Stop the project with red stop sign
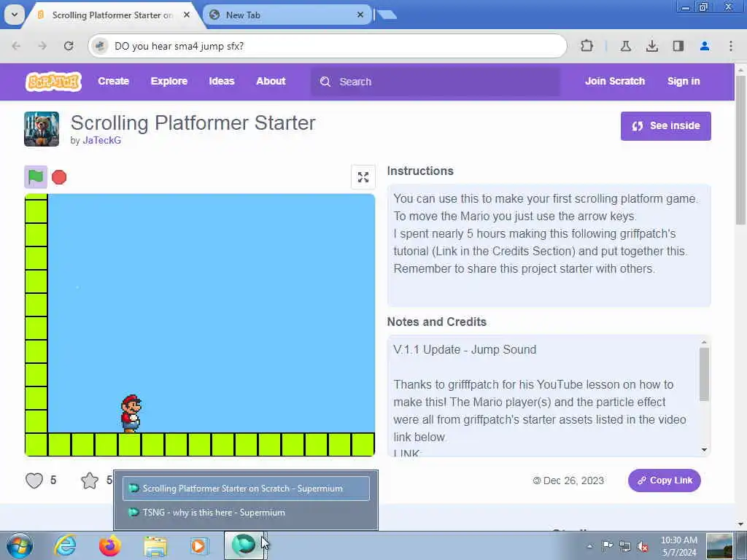The width and height of the screenshot is (747, 560). click(x=59, y=177)
